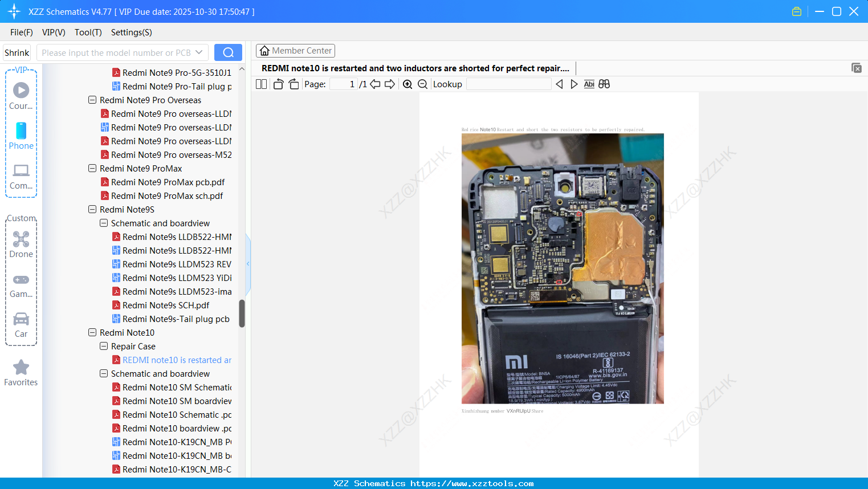Image resolution: width=868 pixels, height=489 pixels.
Task: Open the Phone schematics section
Action: pos(21,137)
